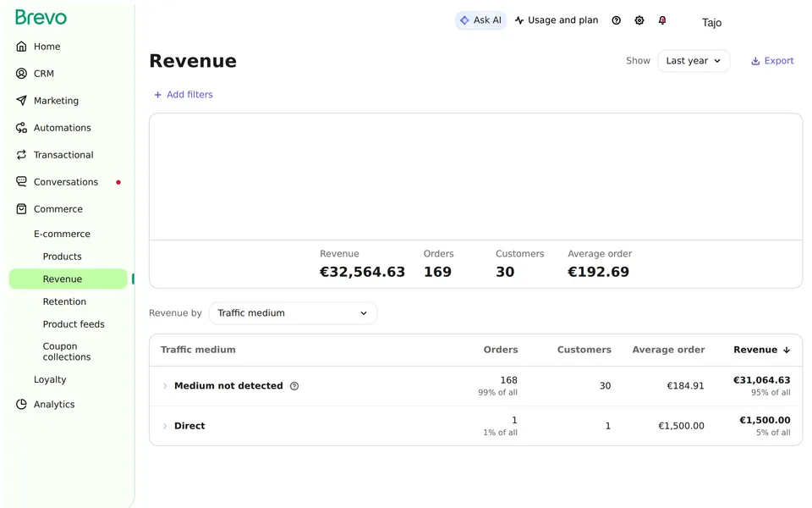Select Coupon collections in sidebar
This screenshot has height=508, width=812.
point(67,351)
